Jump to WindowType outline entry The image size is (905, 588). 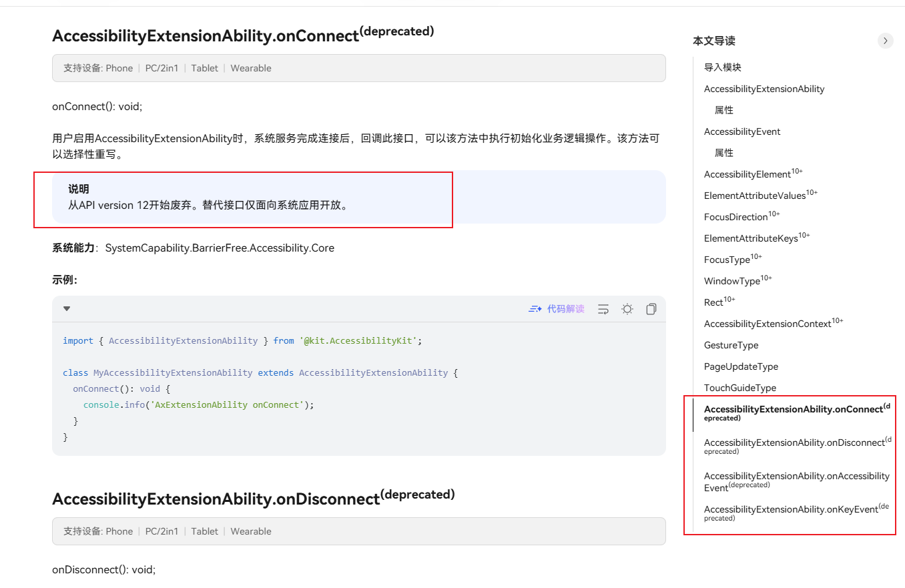[x=738, y=280]
